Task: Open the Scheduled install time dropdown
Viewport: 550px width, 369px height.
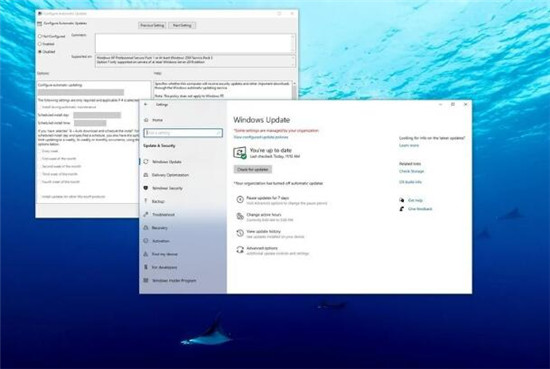Action: coord(90,123)
